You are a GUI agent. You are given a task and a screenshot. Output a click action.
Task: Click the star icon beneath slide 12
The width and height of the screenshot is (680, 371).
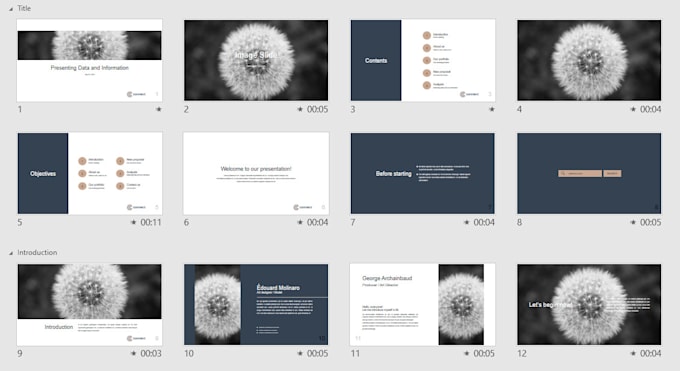(633, 353)
